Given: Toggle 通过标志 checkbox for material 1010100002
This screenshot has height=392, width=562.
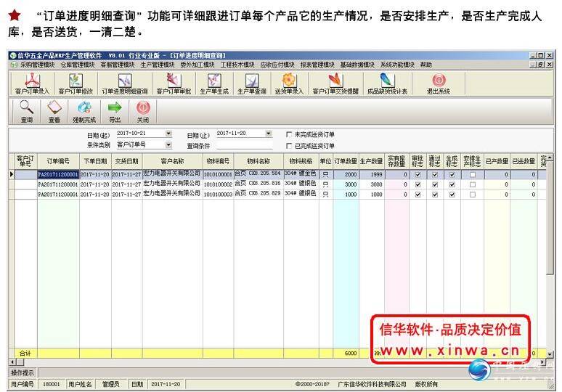Looking at the screenshot, I should tap(435, 184).
